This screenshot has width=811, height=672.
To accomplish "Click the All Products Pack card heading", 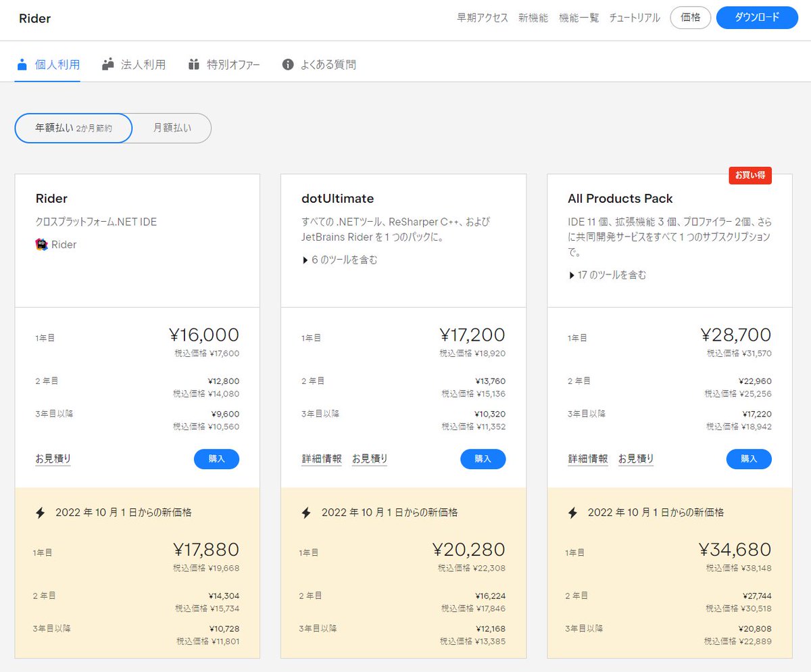I will (x=620, y=199).
